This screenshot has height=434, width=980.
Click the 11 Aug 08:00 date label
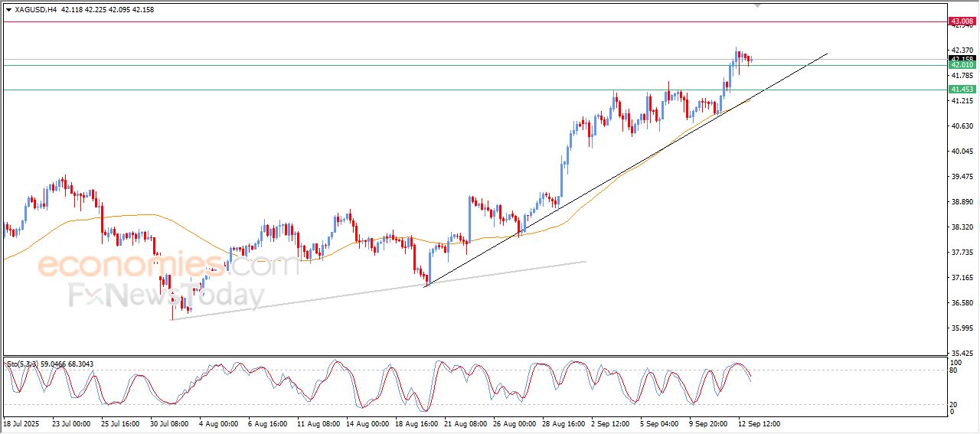click(x=317, y=423)
